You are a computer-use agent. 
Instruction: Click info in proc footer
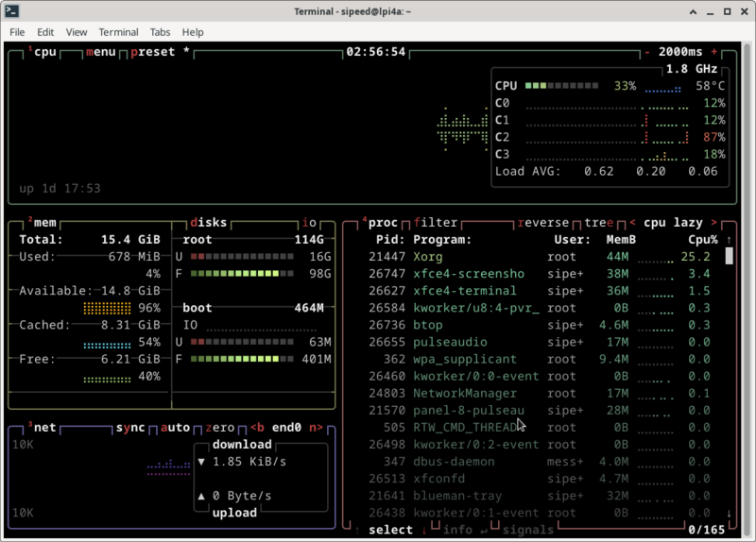[457, 530]
